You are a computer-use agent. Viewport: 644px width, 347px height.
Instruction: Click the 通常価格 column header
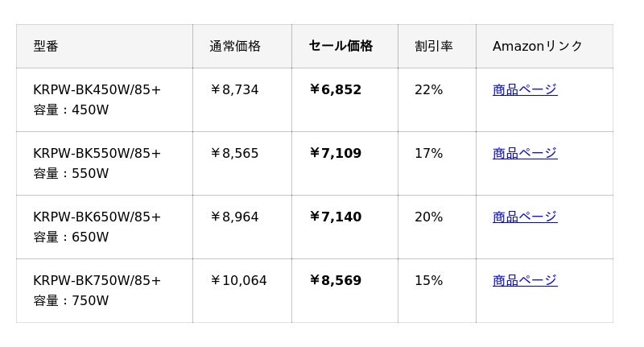pos(235,47)
